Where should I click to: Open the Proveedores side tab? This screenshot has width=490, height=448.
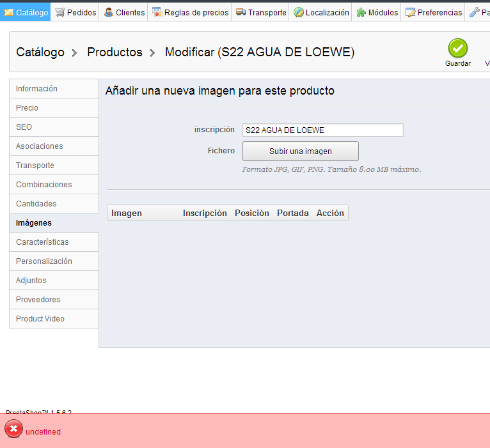(54, 299)
